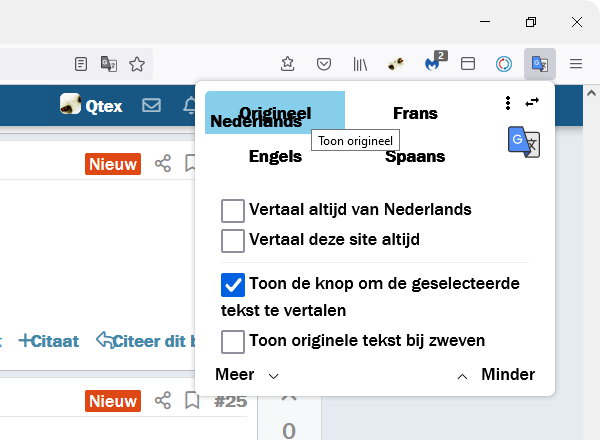Viewport: 600px width, 440px height.
Task: Choose Spaans as translation language
Action: pyautogui.click(x=415, y=156)
